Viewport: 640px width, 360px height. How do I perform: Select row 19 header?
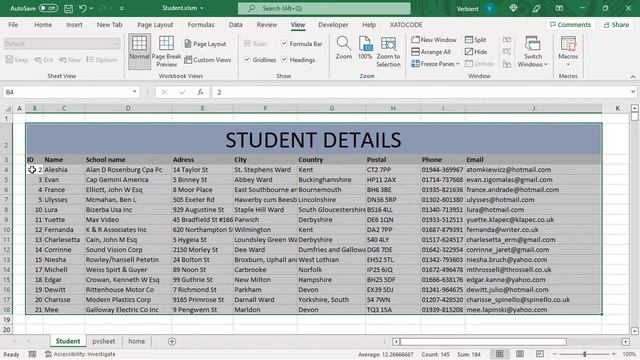(x=7, y=320)
